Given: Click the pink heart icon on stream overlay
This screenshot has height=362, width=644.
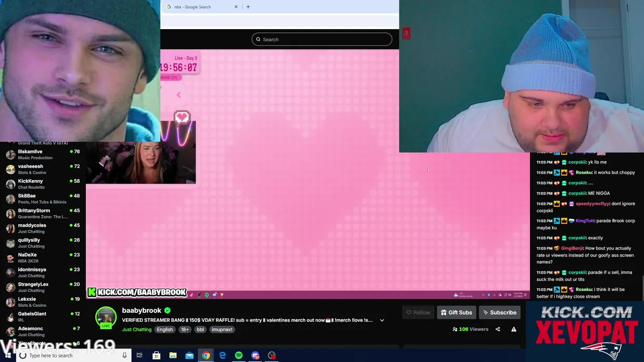Looking at the screenshot, I should click(182, 117).
